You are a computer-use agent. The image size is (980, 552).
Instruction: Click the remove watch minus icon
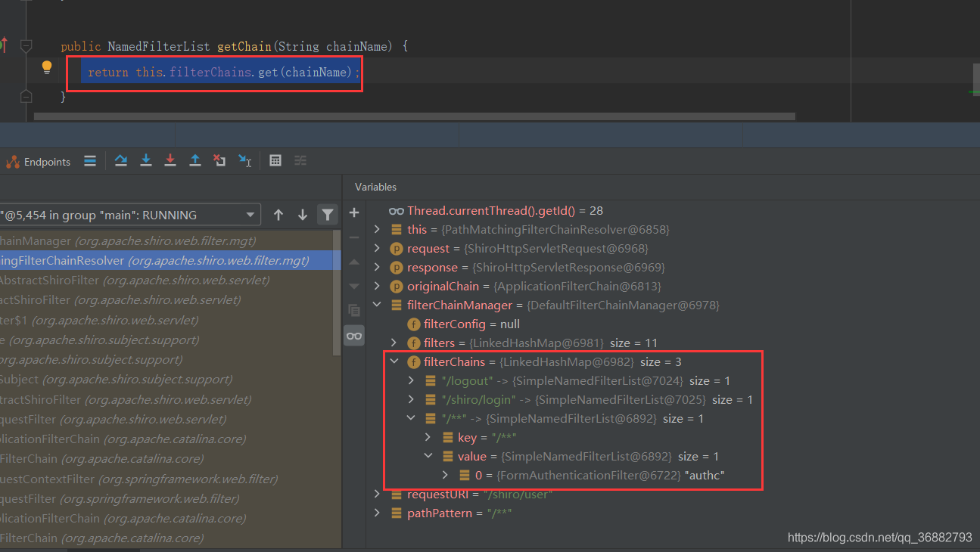click(x=353, y=237)
